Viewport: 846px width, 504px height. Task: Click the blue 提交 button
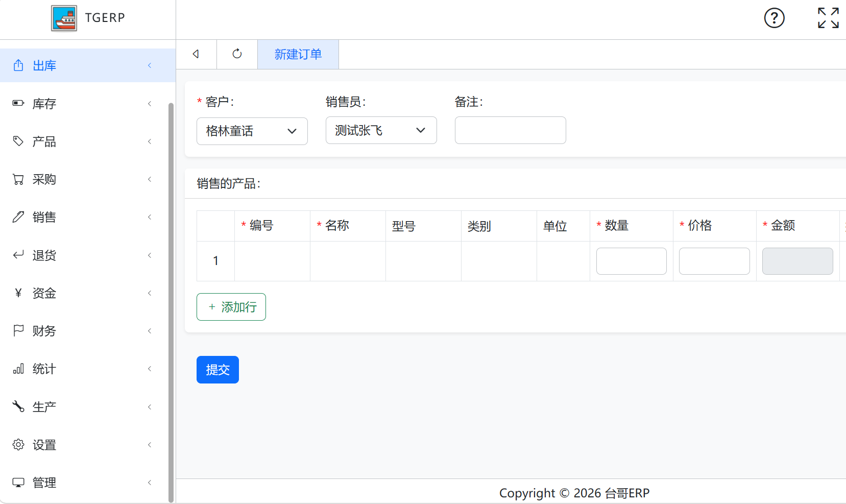coord(217,370)
